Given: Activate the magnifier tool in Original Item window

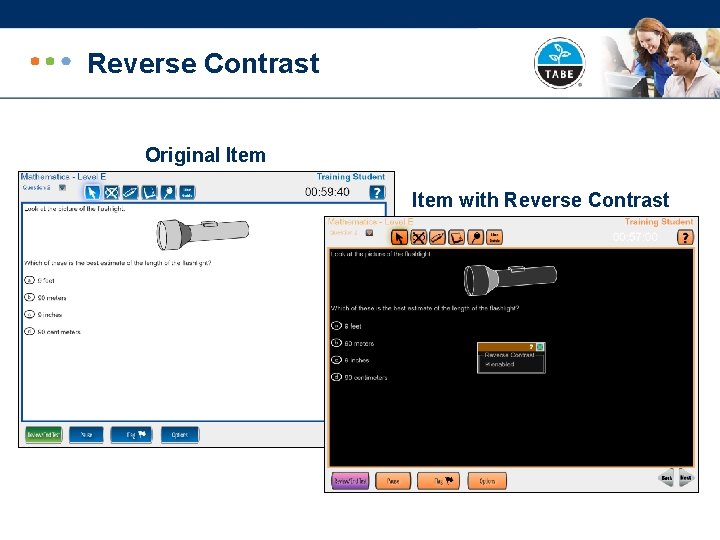Looking at the screenshot, I should 168,192.
